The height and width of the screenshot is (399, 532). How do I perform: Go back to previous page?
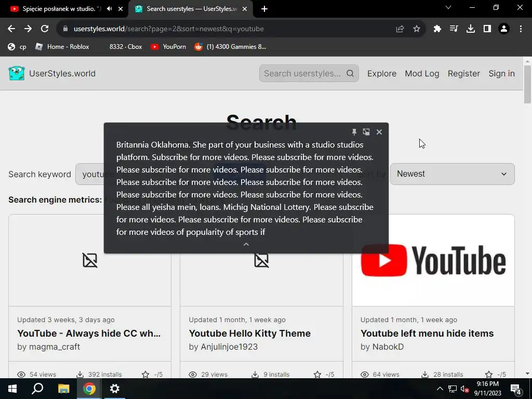coord(11,29)
